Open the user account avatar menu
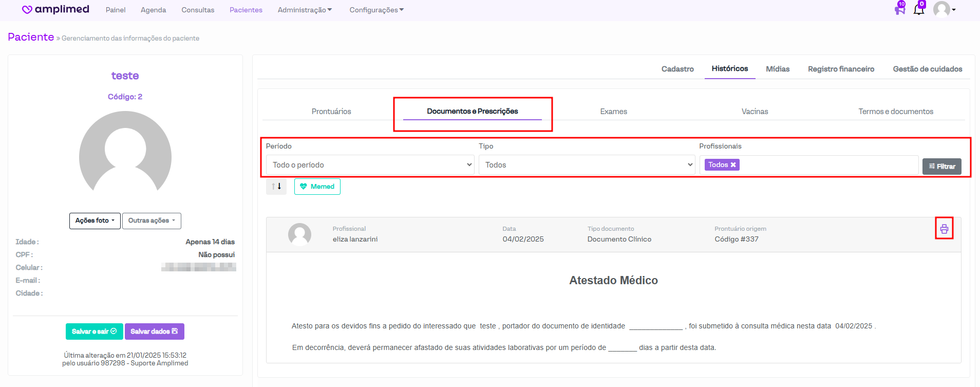Viewport: 980px width, 387px height. (x=944, y=9)
